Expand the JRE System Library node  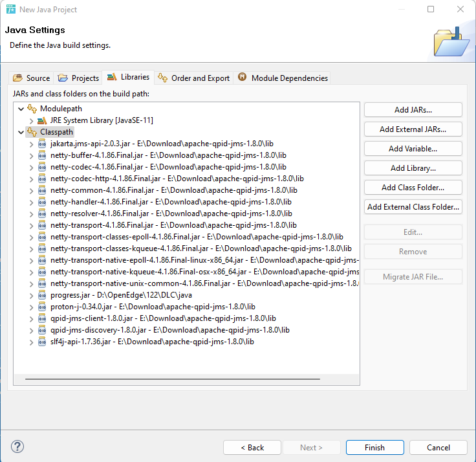[x=31, y=121]
